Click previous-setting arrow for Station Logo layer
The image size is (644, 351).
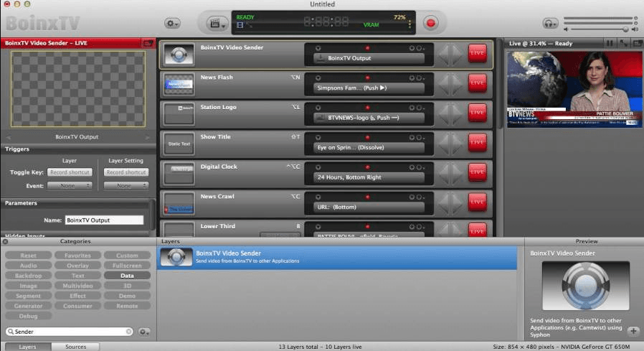pos(444,113)
